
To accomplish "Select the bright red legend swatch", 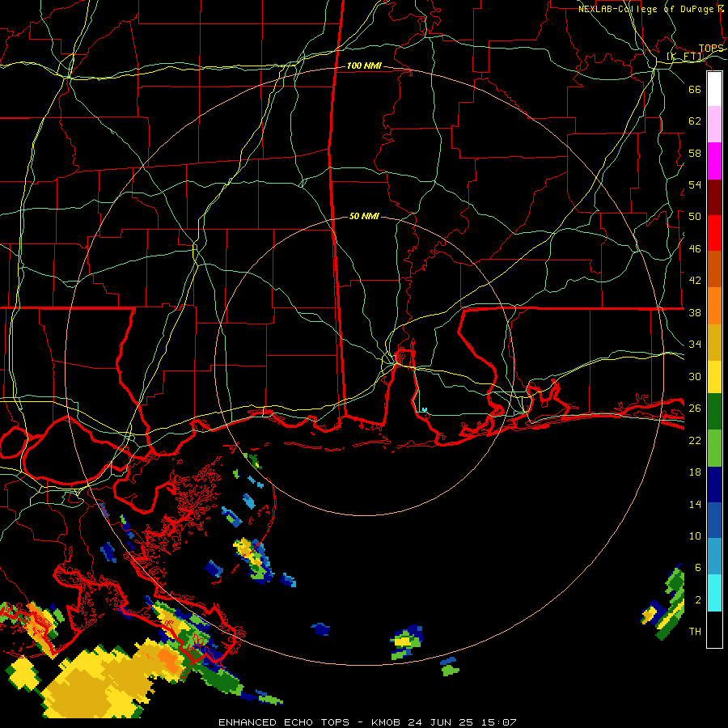I will pyautogui.click(x=714, y=233).
